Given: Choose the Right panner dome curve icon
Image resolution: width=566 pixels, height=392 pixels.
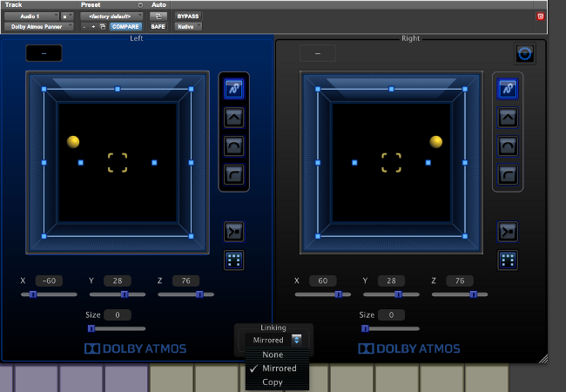Looking at the screenshot, I should [508, 146].
